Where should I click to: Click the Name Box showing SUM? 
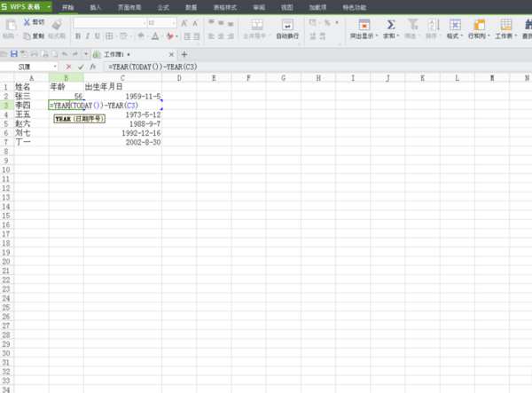pyautogui.click(x=28, y=67)
